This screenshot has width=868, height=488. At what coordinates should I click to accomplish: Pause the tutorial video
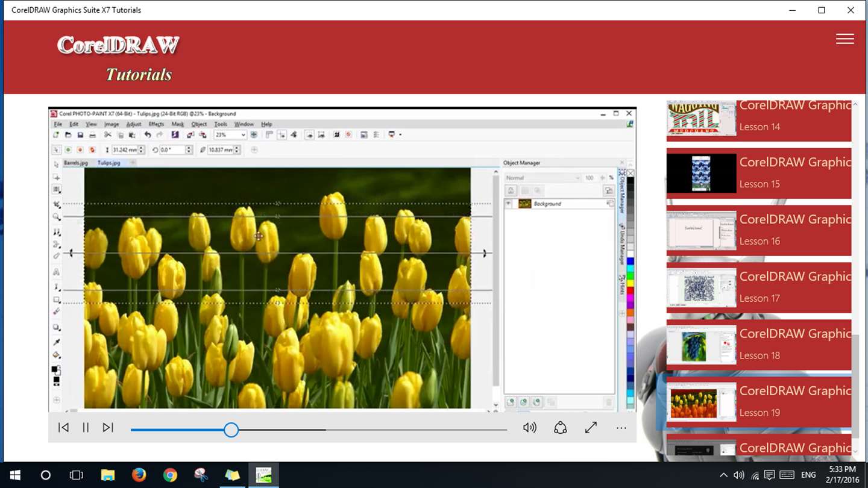(x=86, y=428)
